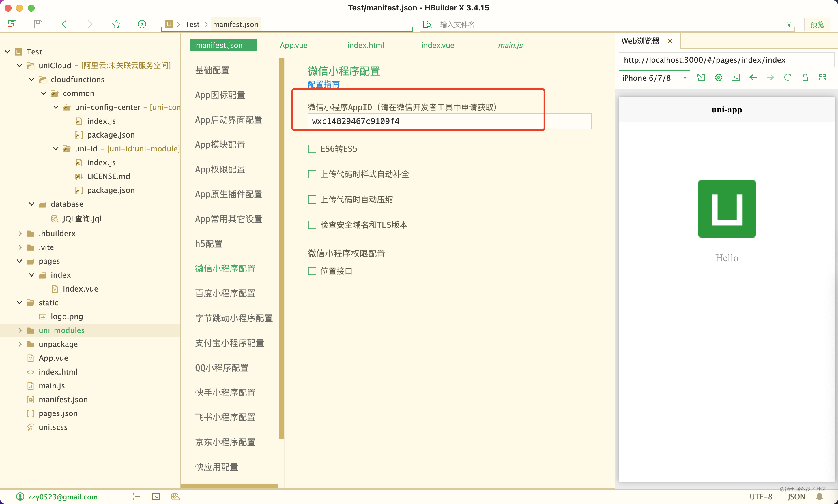Viewport: 838px width, 504px height.
Task: Click the Test breadcrumb
Action: (x=192, y=24)
